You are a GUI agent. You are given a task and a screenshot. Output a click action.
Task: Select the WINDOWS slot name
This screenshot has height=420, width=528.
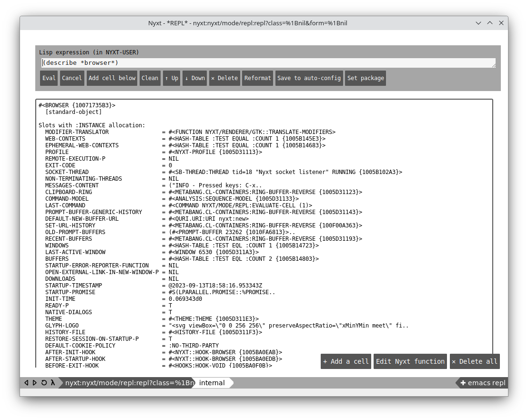click(57, 246)
